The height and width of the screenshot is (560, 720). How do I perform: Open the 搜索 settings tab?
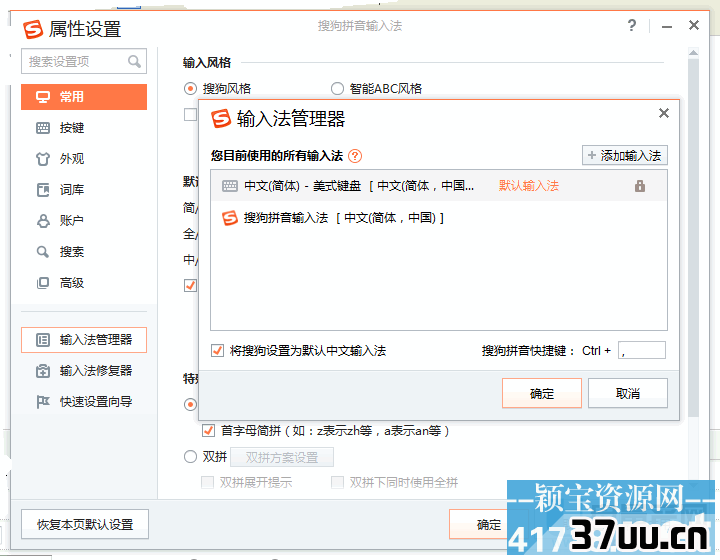point(84,252)
